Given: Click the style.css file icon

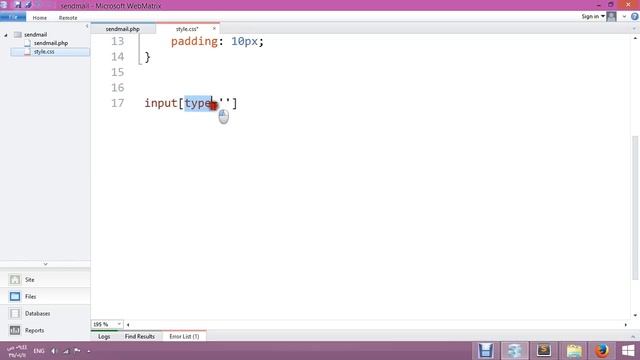Looking at the screenshot, I should tap(27, 52).
